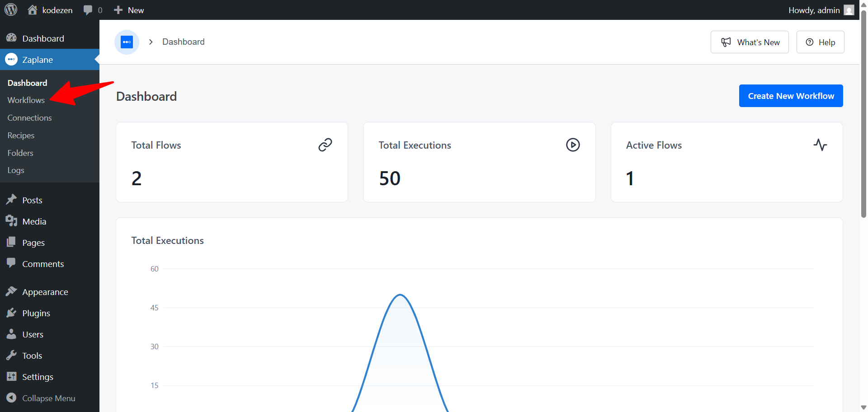
Task: Open the What's New button
Action: point(750,42)
